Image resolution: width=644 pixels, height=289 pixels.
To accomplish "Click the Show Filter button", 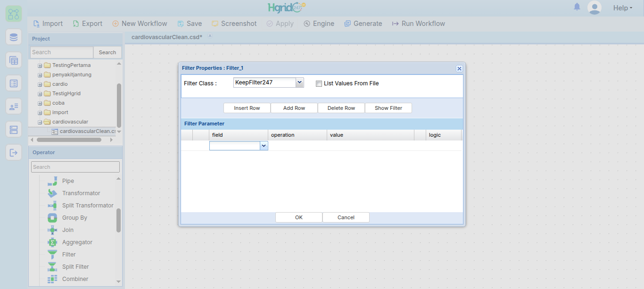I will pyautogui.click(x=388, y=108).
